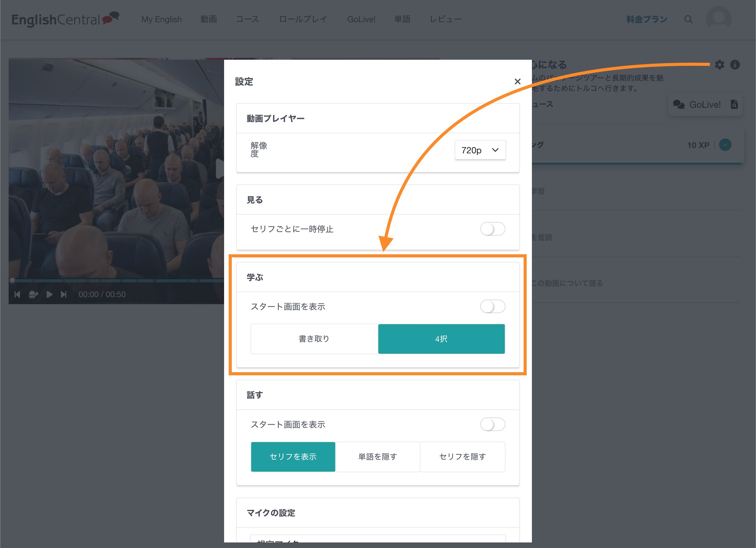Skip to previous line in video
The image size is (756, 548).
click(17, 294)
